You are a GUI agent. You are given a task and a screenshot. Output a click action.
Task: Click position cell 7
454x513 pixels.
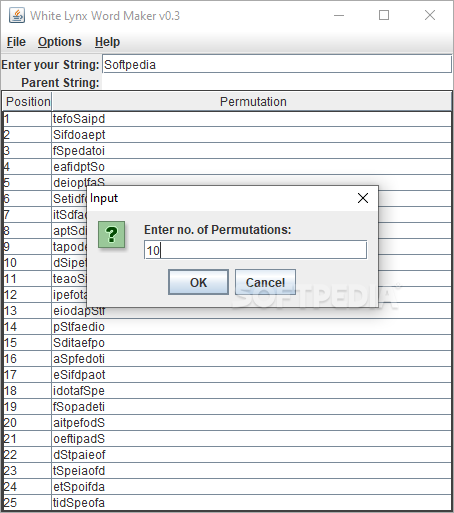[27, 215]
